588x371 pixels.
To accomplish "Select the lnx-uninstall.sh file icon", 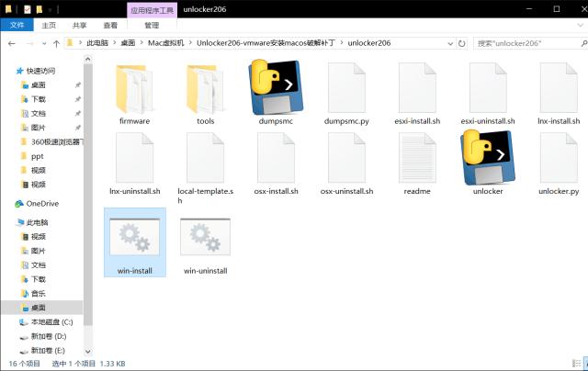I will click(x=134, y=158).
